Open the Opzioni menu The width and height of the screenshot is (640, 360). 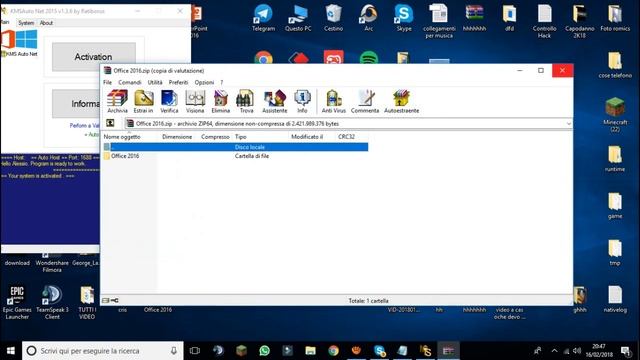point(204,82)
